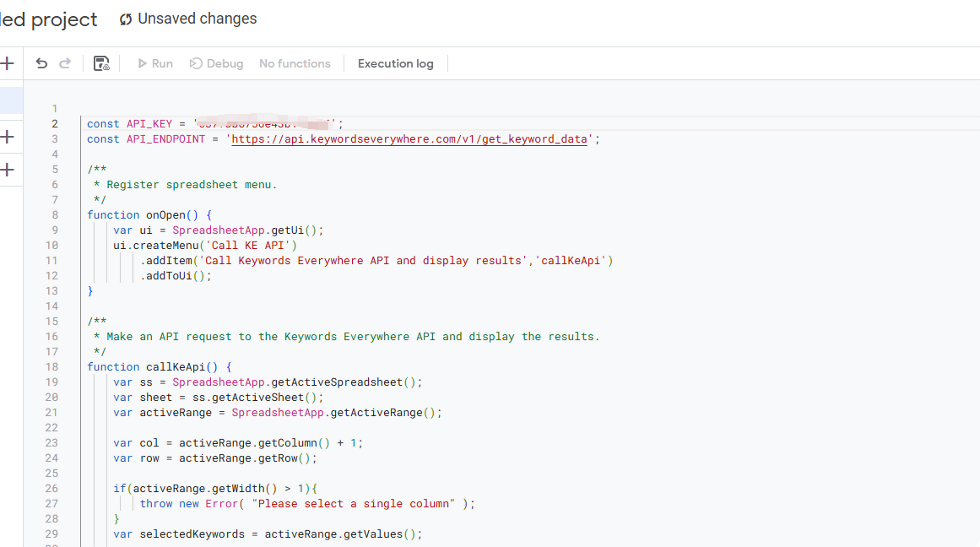This screenshot has width=980, height=547.
Task: Add a file with top plus icon
Action: click(8, 63)
